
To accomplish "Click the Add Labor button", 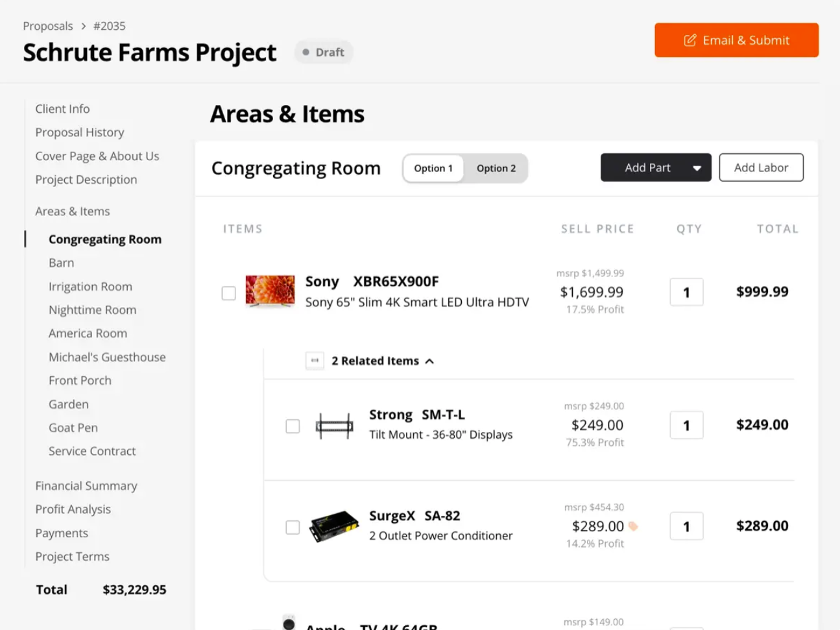I will tap(761, 167).
